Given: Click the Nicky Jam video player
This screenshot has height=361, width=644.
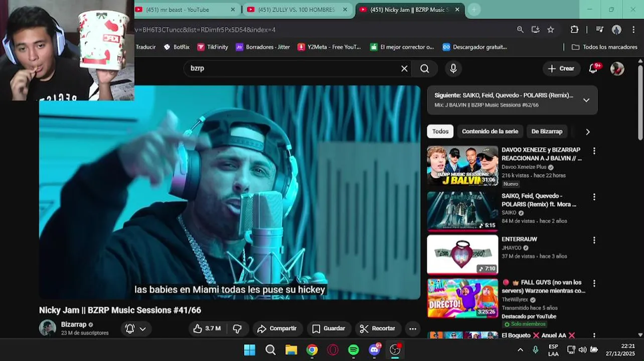Looking at the screenshot, I should [x=230, y=193].
